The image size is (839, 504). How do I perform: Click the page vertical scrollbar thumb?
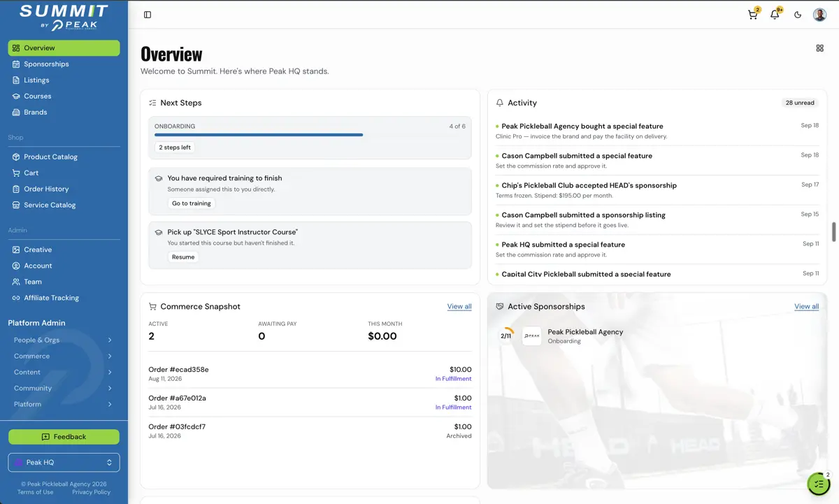pos(833,232)
